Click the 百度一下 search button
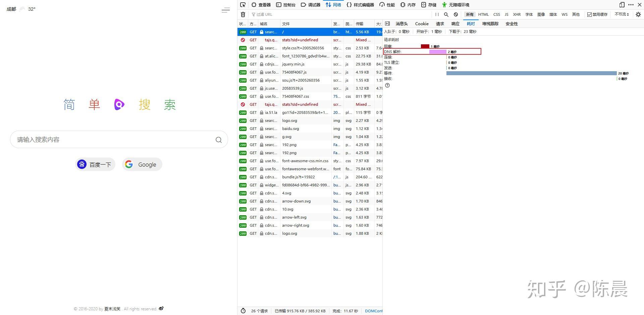Screen dimensions: 644x315 [95, 165]
